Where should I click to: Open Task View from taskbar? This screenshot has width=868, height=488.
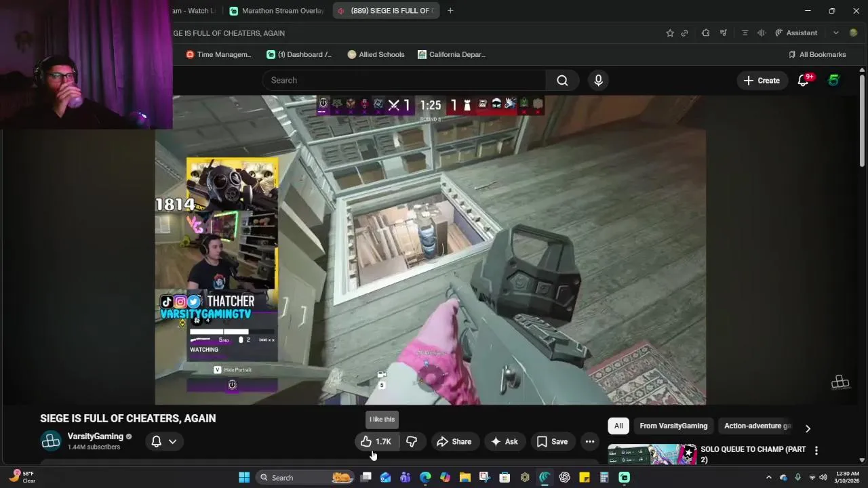[x=366, y=477]
